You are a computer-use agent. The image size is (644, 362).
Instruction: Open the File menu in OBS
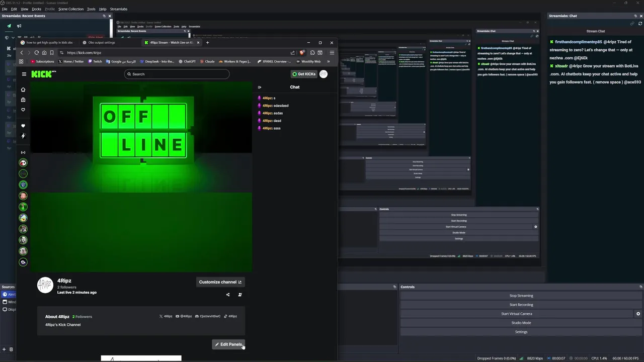(x=5, y=9)
